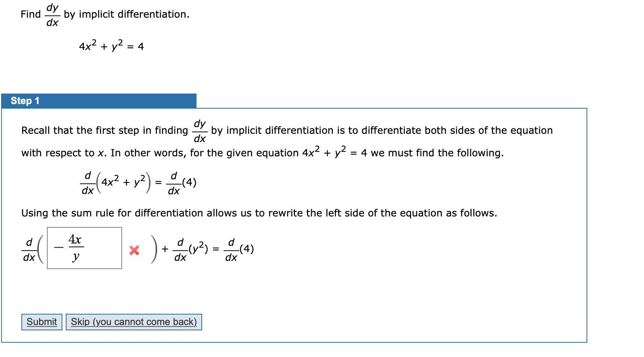Click the d/dx(4) term on the right side
This screenshot has width=644, height=357.
(239, 249)
